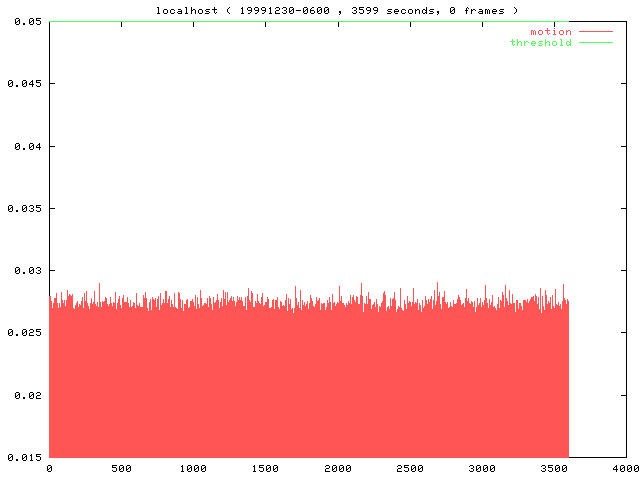Click the 0.03 y-axis label

coord(20,270)
